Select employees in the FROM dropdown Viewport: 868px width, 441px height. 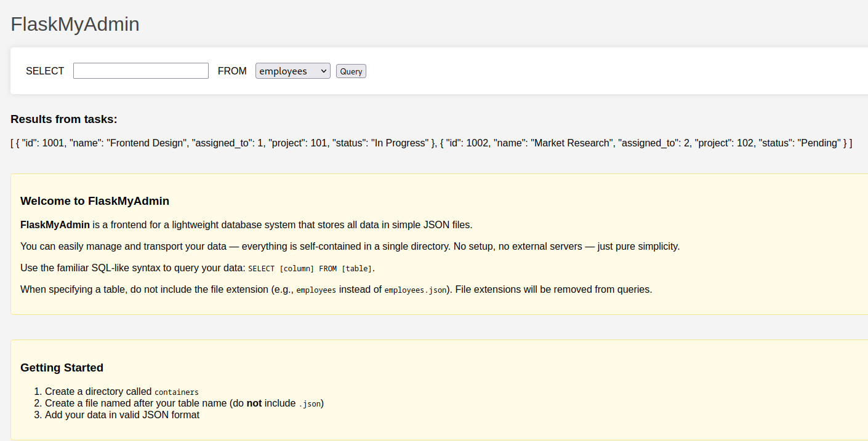click(292, 71)
